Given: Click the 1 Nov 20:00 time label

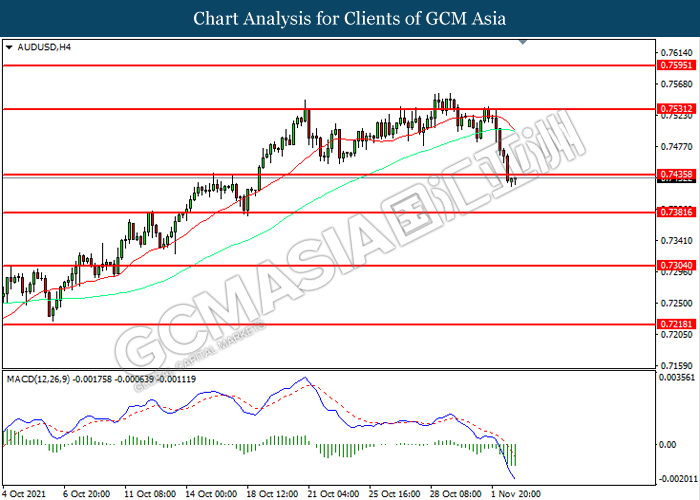Looking at the screenshot, I should (516, 494).
